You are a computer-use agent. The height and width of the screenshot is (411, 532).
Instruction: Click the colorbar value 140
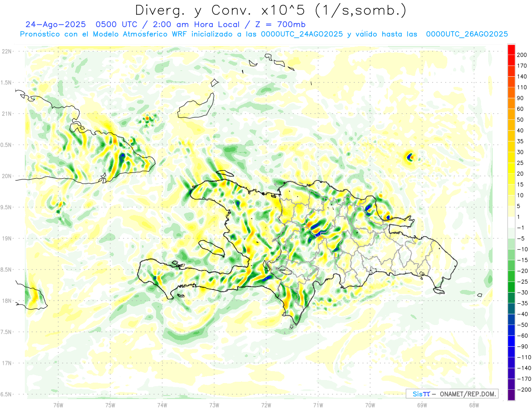[521, 77]
